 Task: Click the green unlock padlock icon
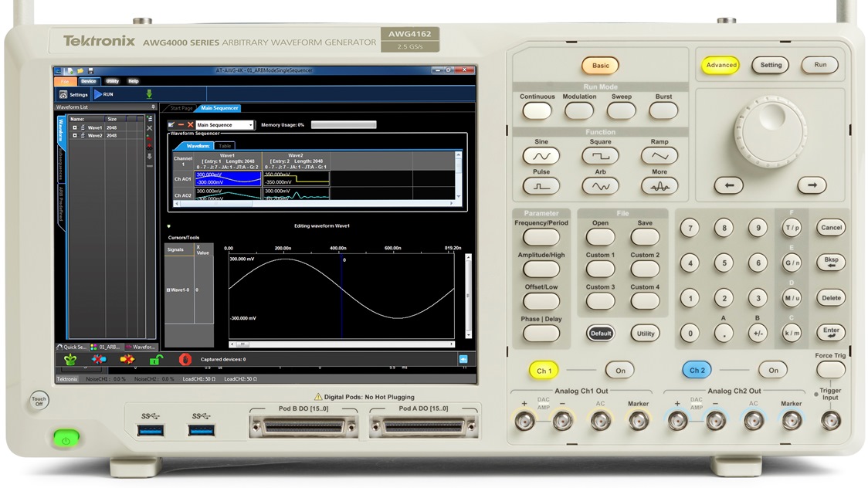coord(155,359)
